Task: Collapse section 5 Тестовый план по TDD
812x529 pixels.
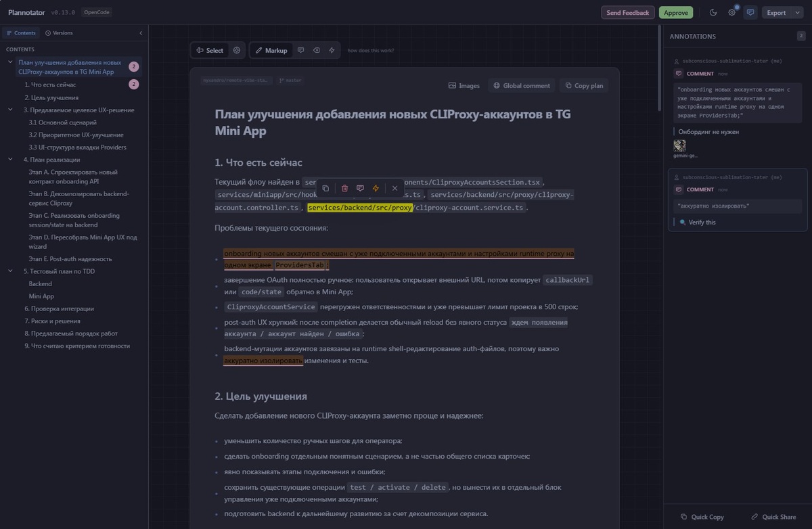Action: pyautogui.click(x=10, y=271)
